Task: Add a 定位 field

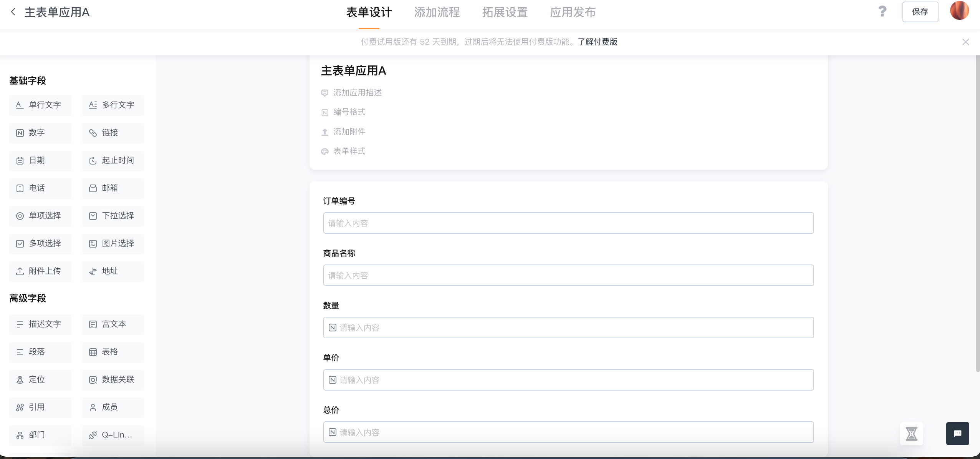Action: click(40, 380)
